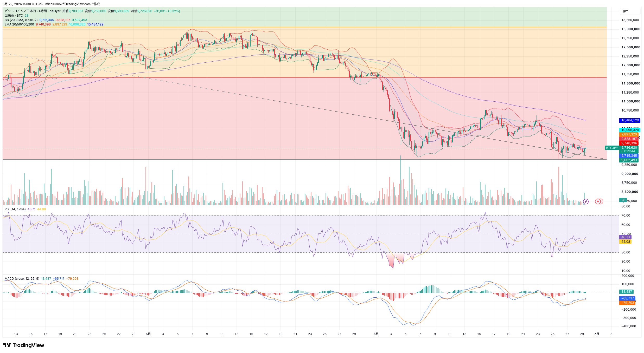644x353 pixels.
Task: Click the 5月 label on the time axis
Action: point(148,334)
